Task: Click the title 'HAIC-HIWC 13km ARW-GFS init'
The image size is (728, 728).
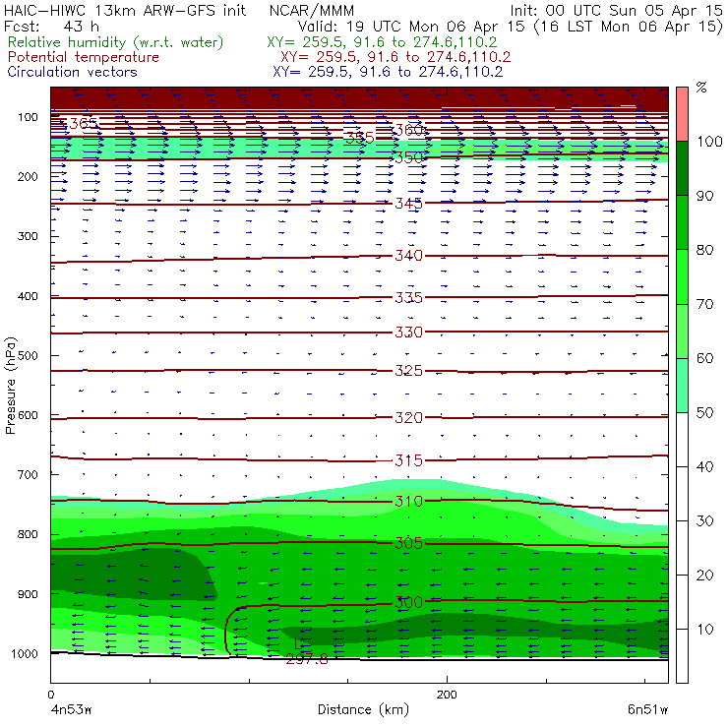Action: tap(125, 10)
